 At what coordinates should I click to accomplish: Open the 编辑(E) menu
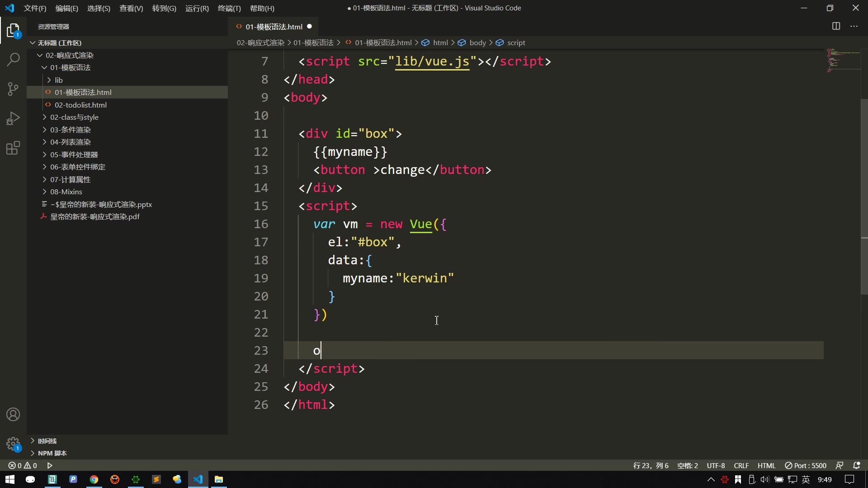point(67,8)
